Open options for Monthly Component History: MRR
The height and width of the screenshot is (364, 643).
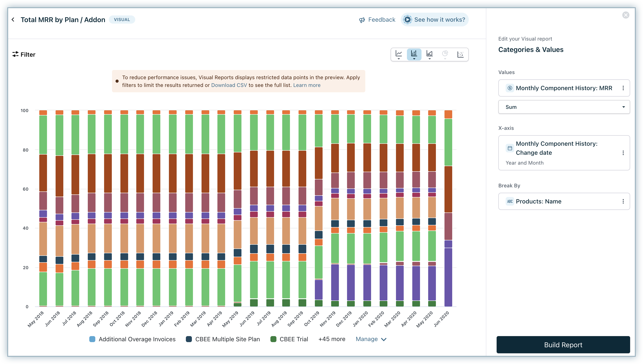point(623,88)
